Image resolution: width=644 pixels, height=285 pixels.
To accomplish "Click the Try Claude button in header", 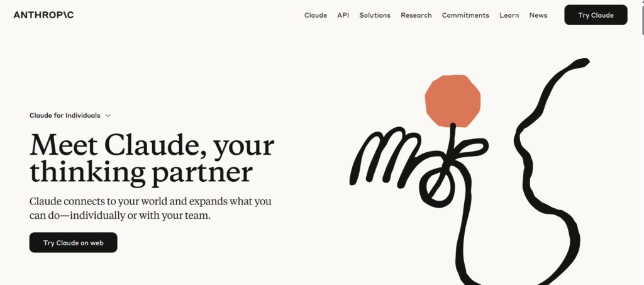I will pyautogui.click(x=596, y=15).
